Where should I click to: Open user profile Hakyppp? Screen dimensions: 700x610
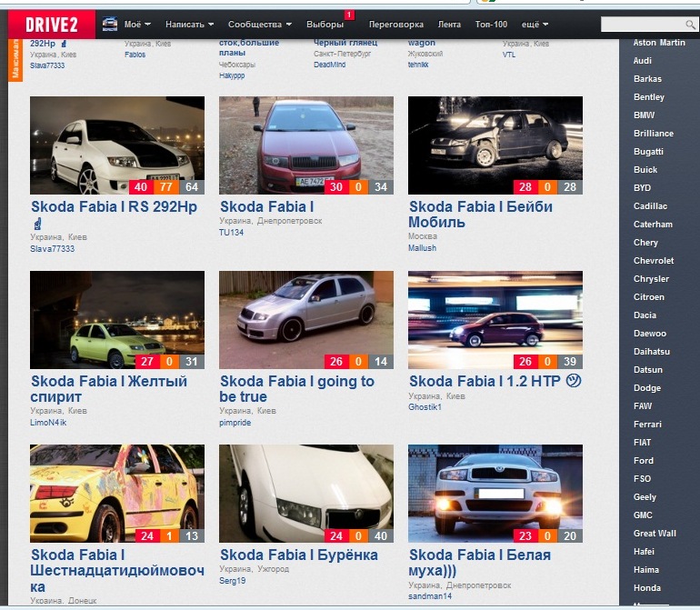click(232, 75)
